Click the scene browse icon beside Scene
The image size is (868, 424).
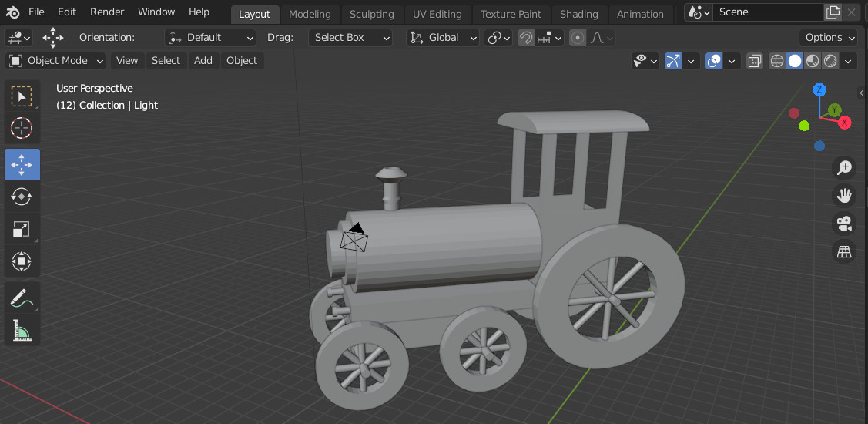click(698, 12)
